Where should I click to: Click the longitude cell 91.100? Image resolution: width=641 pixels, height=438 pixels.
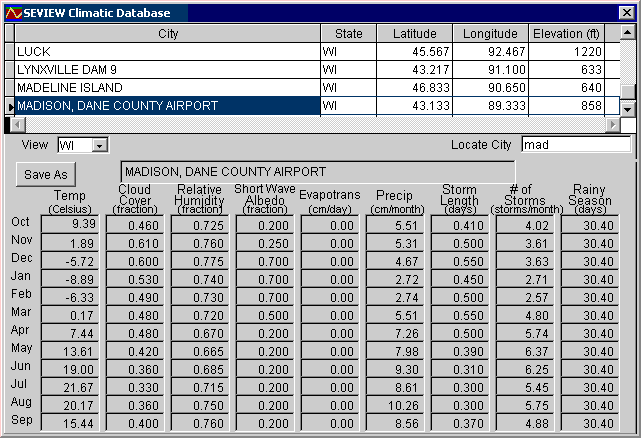[490, 70]
